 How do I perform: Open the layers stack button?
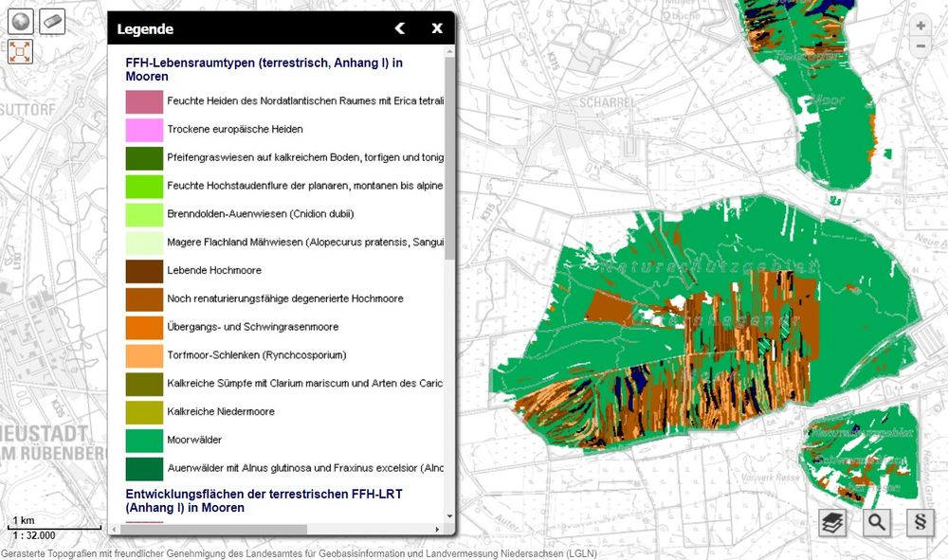coord(833,522)
